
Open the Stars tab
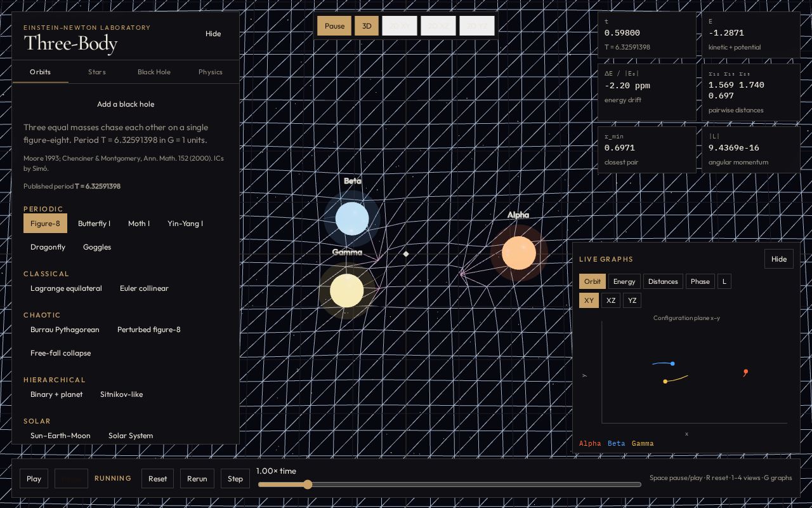97,72
